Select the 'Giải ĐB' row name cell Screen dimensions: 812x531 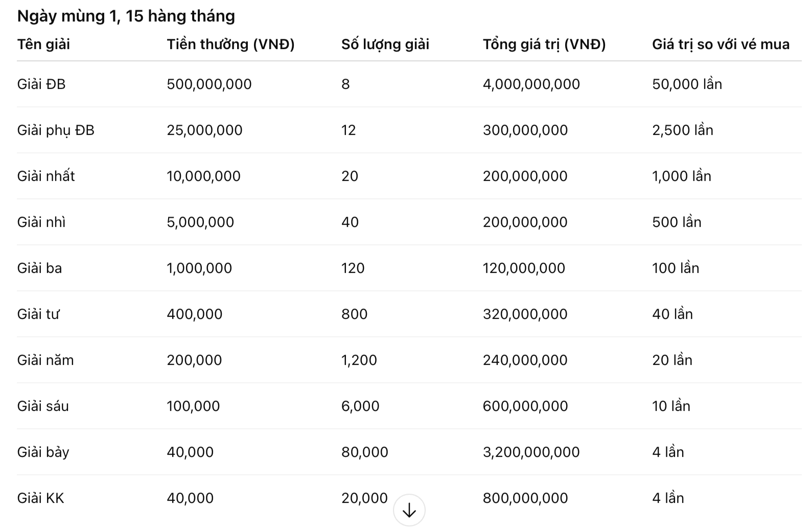click(41, 84)
